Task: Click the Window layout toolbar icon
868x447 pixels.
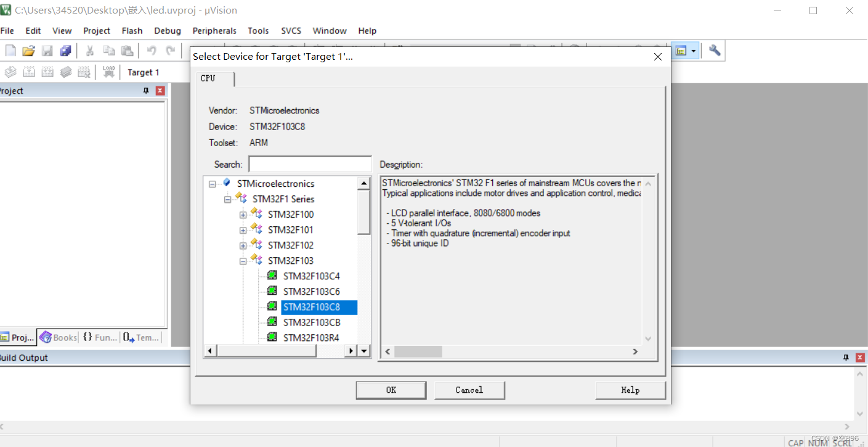Action: pyautogui.click(x=681, y=51)
